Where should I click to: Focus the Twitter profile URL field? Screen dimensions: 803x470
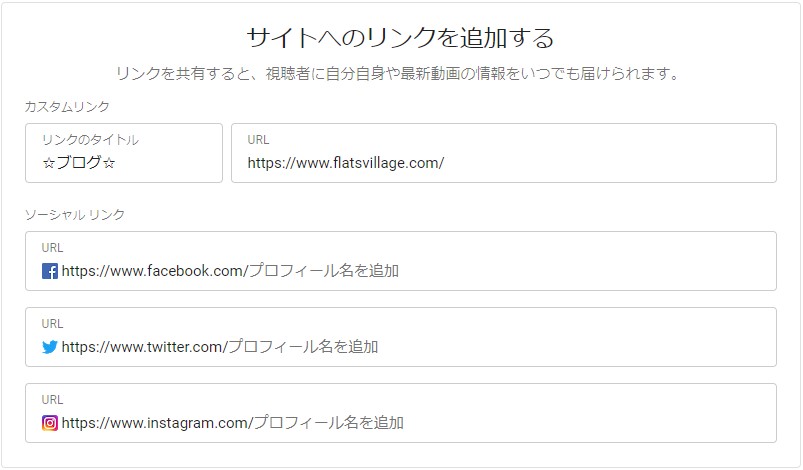pyautogui.click(x=401, y=337)
